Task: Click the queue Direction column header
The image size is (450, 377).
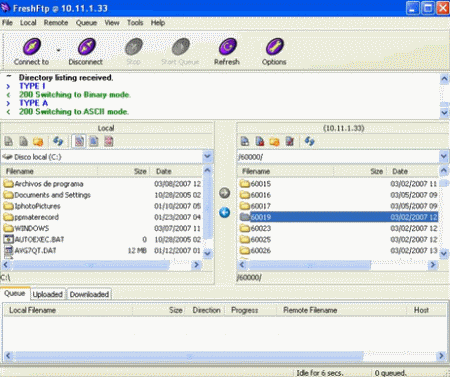Action: point(206,310)
